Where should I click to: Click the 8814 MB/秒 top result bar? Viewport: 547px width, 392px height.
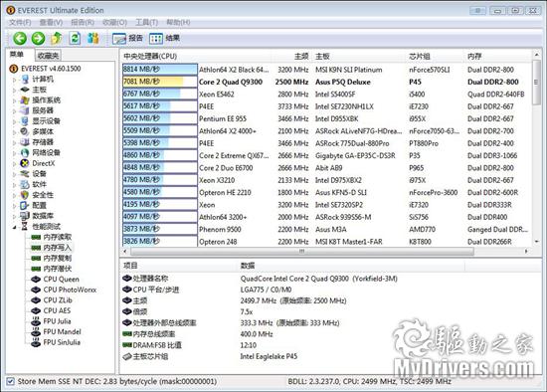point(159,69)
